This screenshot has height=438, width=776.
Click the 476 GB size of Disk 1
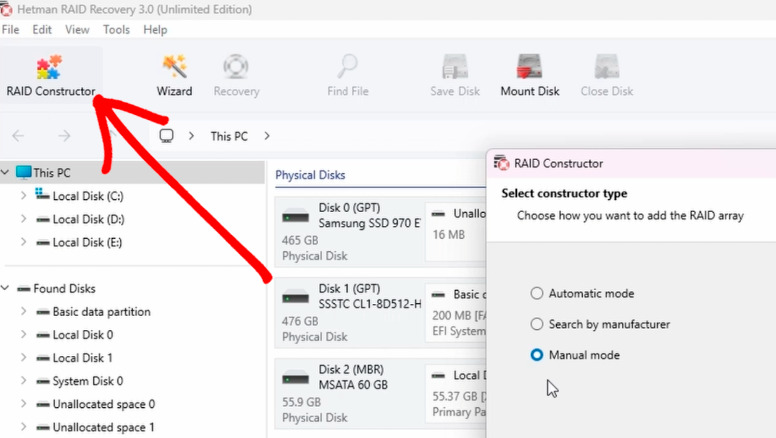coord(300,321)
